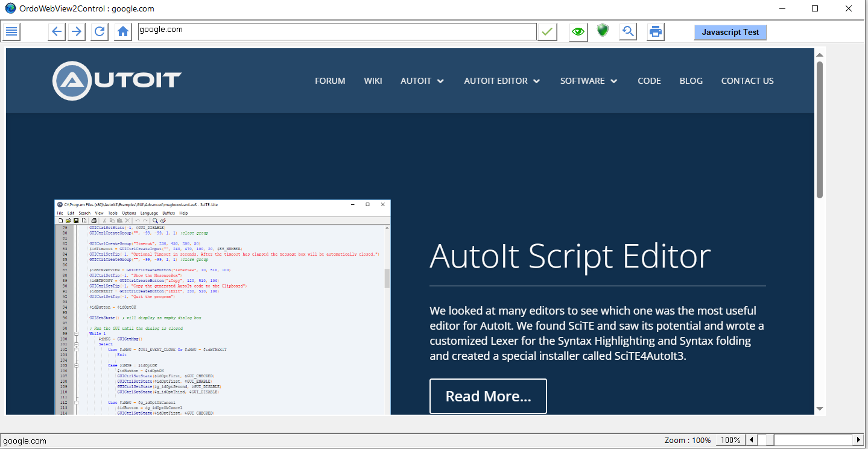Open the CODE menu item
This screenshot has height=449, width=868.
pos(649,81)
